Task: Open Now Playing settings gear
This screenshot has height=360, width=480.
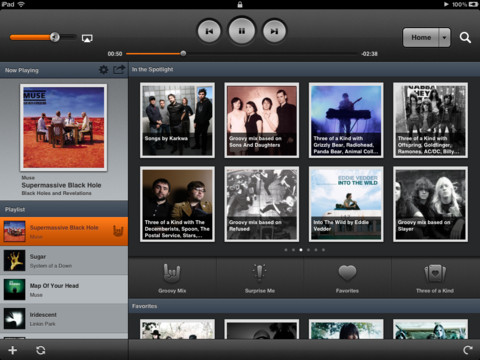Action: coord(104,70)
